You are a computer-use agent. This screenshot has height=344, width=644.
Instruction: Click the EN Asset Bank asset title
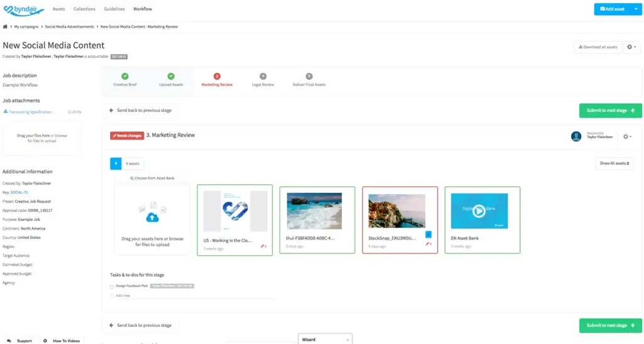pyautogui.click(x=465, y=238)
